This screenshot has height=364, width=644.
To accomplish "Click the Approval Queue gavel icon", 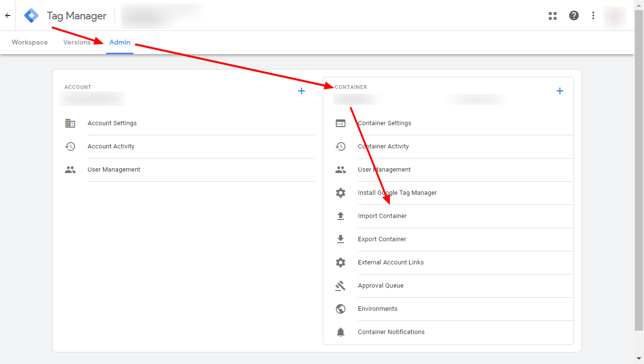I will coord(341,286).
